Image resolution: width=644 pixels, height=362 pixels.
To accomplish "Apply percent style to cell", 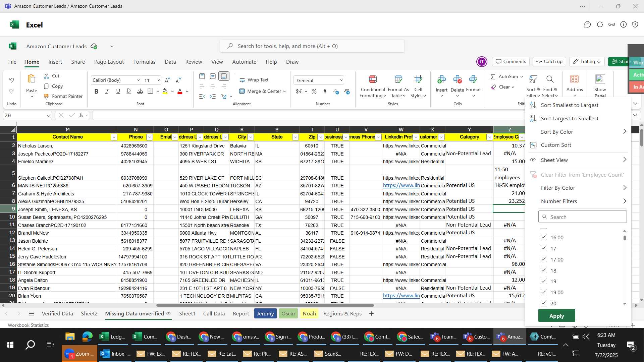I will pyautogui.click(x=314, y=91).
